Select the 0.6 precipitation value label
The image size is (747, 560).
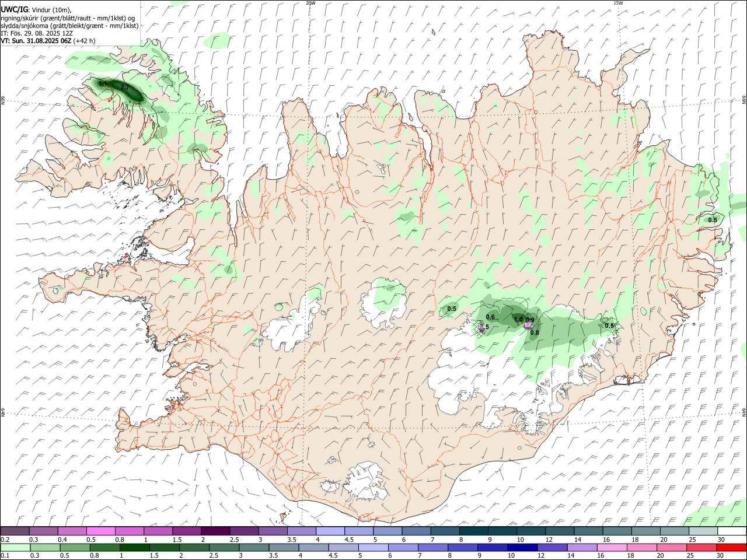490,317
